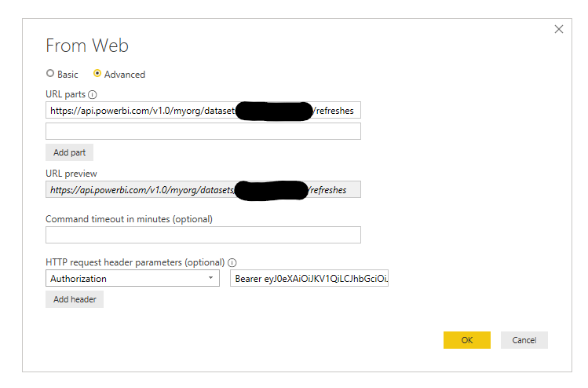
Task: Click the Bearer token value field
Action: point(309,278)
